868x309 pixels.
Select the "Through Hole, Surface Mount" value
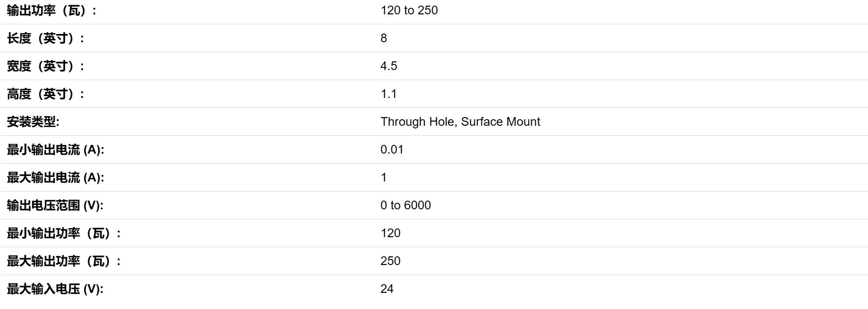tap(460, 122)
